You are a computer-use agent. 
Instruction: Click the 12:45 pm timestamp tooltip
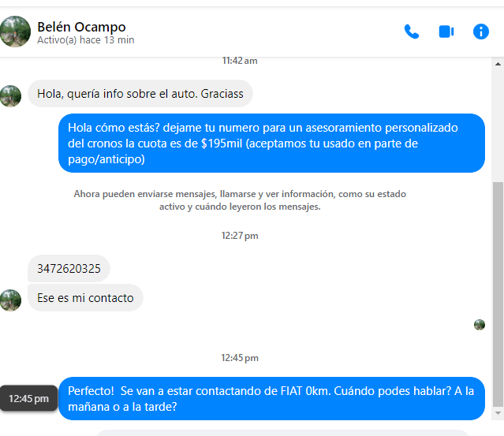pos(28,398)
